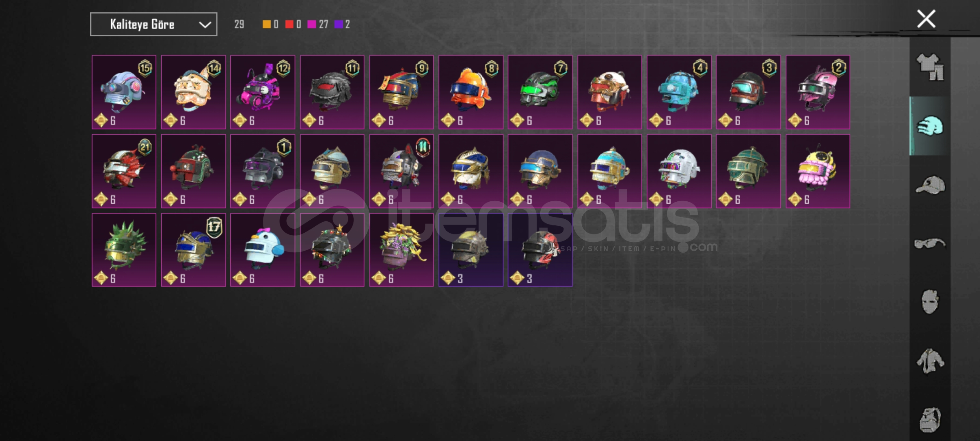The image size is (980, 441).
Task: Click the pink quality count swatch
Action: tap(312, 24)
